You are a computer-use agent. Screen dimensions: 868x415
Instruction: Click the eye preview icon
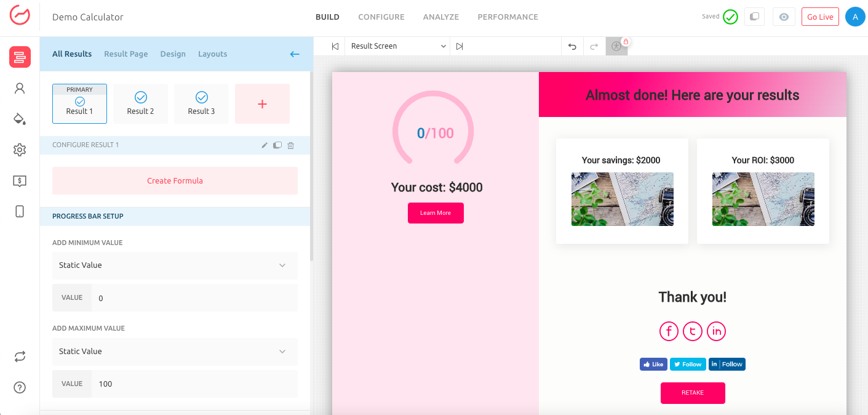(x=784, y=17)
